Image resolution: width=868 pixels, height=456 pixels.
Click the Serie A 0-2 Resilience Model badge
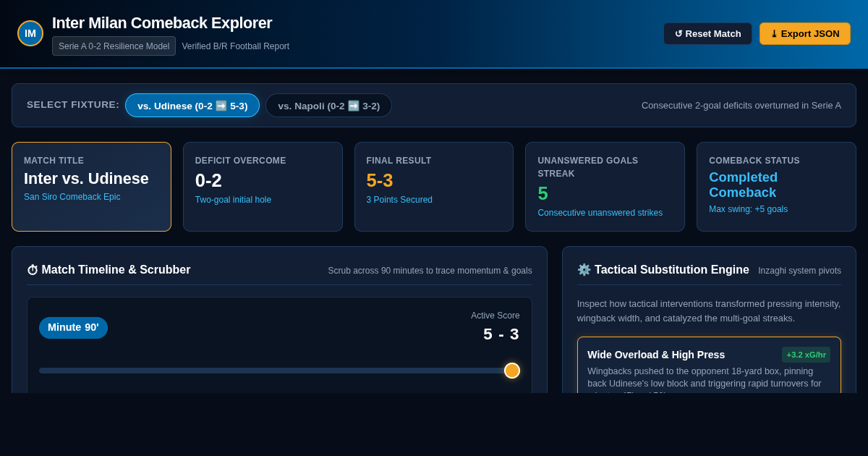[114, 46]
